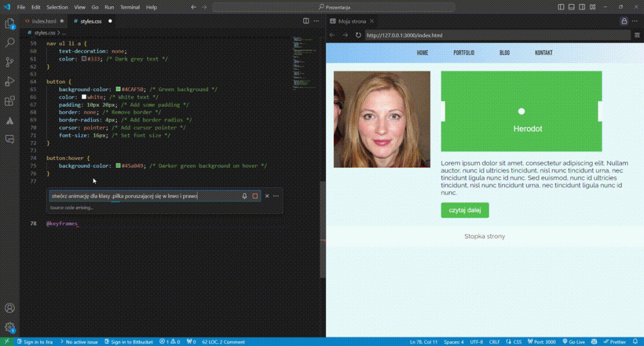Open editor more actions ellipsis menu

(316, 21)
